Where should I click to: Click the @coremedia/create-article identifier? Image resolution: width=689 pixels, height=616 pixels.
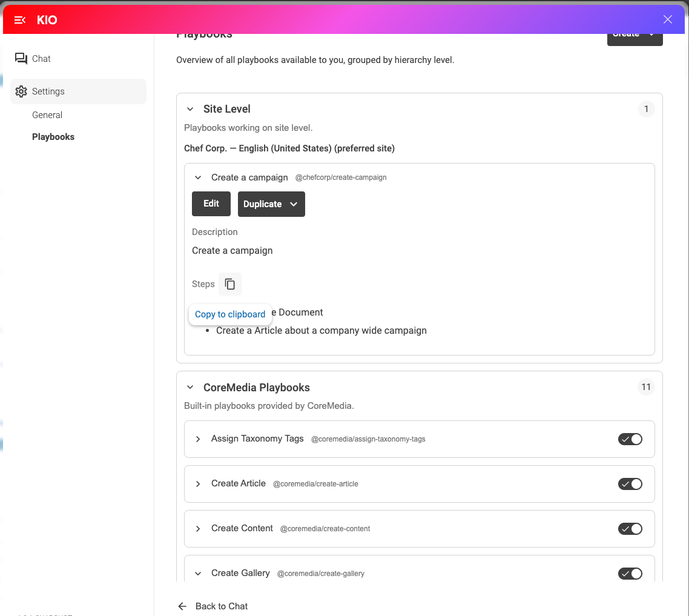click(x=315, y=484)
